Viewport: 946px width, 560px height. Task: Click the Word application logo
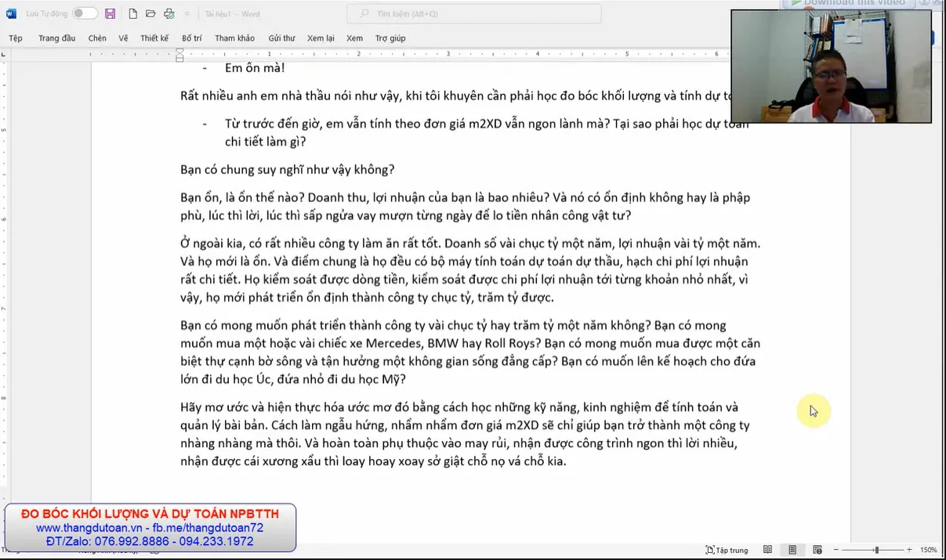click(11, 14)
